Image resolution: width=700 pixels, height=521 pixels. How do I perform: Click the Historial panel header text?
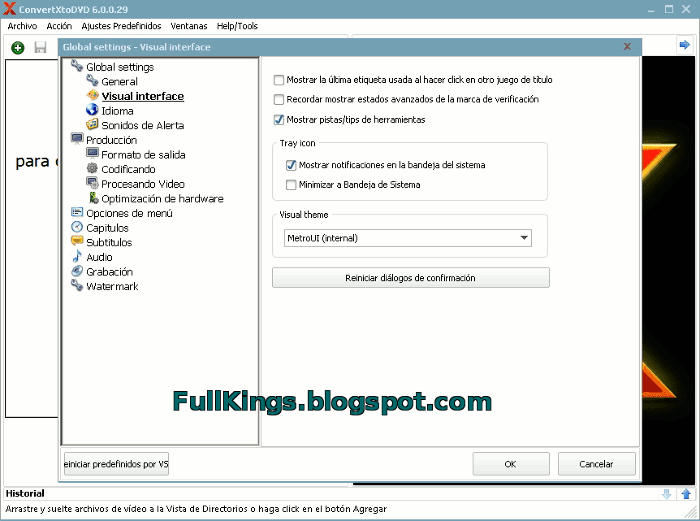25,494
